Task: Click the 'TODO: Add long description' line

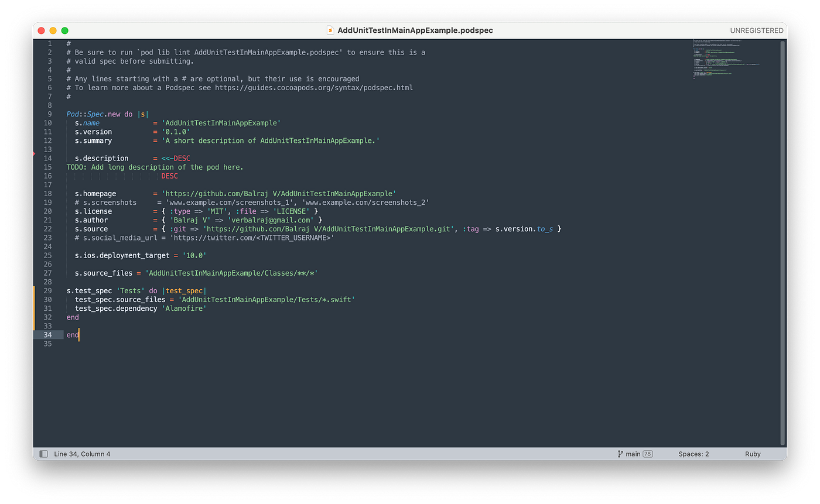Action: pyautogui.click(x=155, y=167)
